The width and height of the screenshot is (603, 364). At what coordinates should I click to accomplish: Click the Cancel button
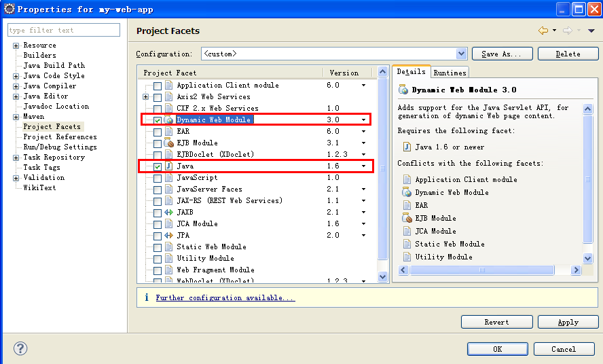click(x=564, y=349)
